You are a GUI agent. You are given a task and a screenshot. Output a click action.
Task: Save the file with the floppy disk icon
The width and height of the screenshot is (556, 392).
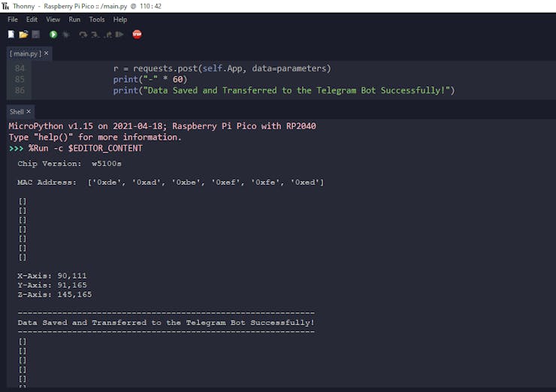(x=36, y=35)
